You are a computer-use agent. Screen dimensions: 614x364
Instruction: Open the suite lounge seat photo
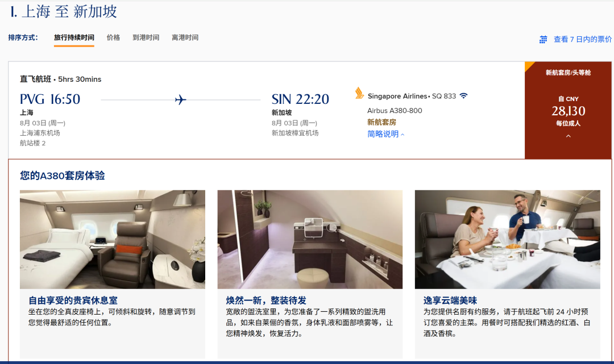(x=113, y=239)
